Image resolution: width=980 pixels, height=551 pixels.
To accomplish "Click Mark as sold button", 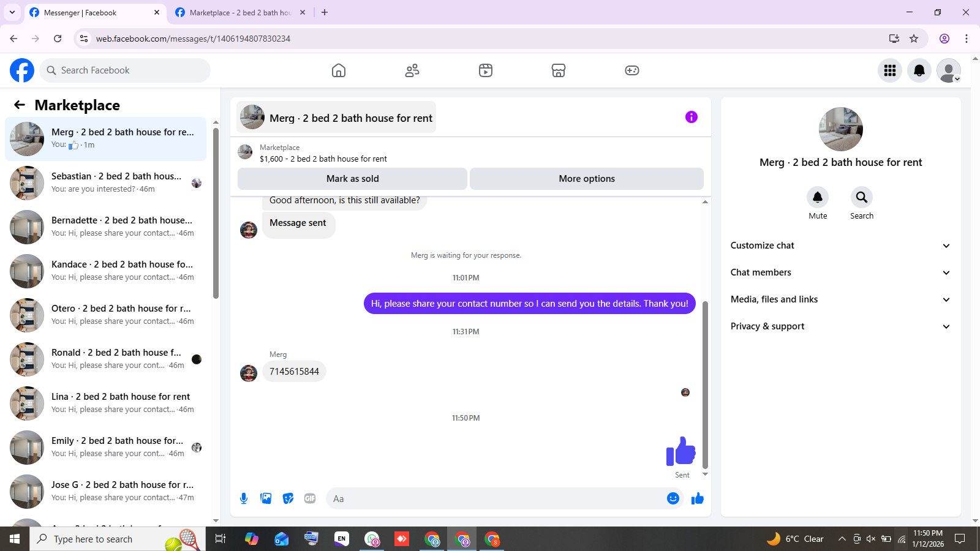I will (352, 179).
